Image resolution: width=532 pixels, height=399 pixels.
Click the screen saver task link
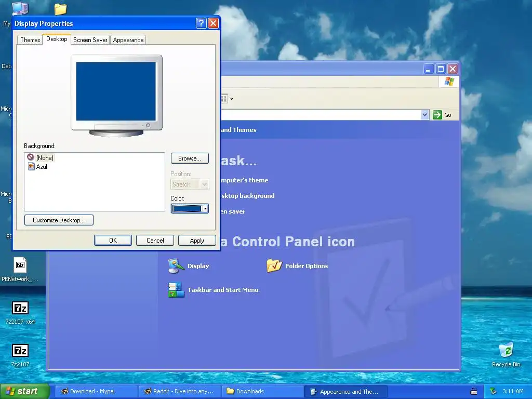233,211
